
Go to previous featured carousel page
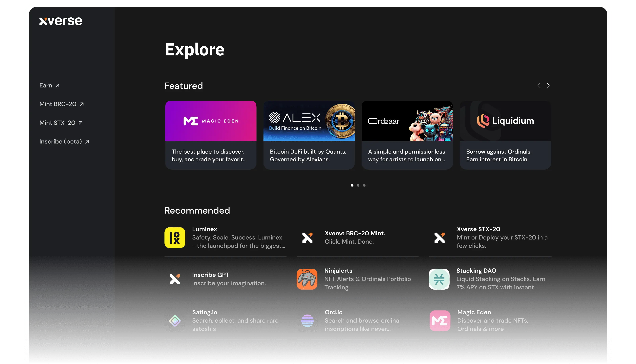coord(539,86)
